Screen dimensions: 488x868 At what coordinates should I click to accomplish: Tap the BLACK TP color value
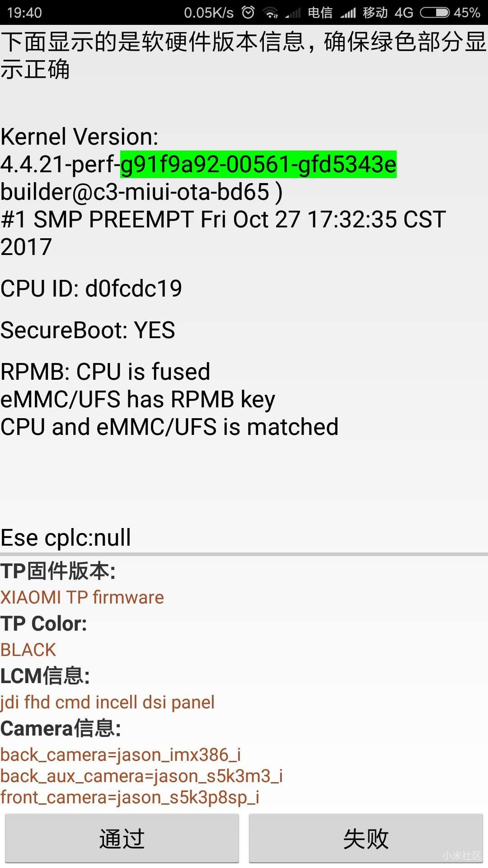click(x=28, y=650)
